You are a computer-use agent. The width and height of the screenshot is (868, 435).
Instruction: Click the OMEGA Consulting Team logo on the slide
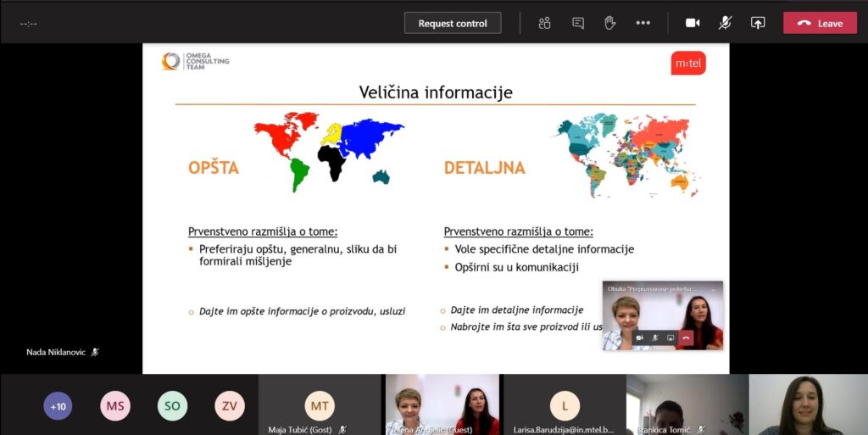(195, 62)
